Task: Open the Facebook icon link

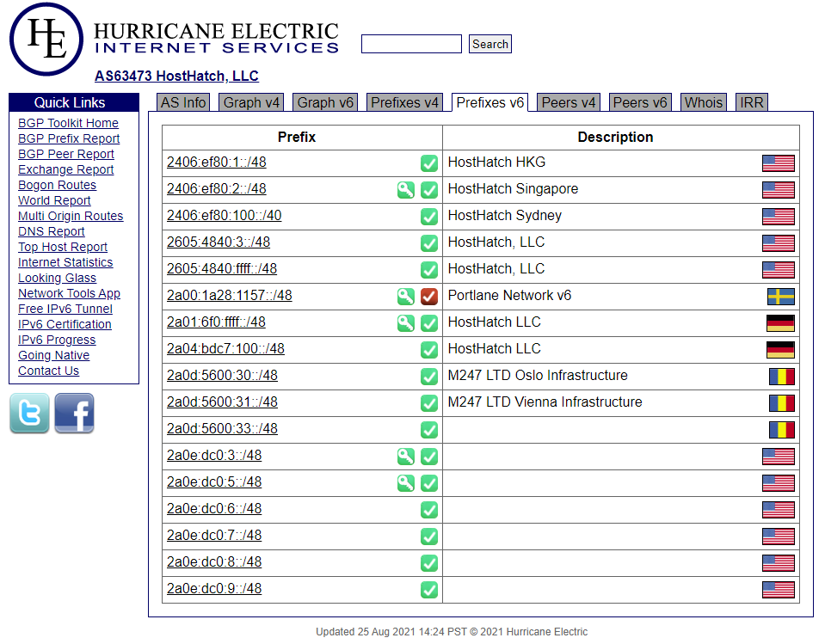Action: (74, 414)
